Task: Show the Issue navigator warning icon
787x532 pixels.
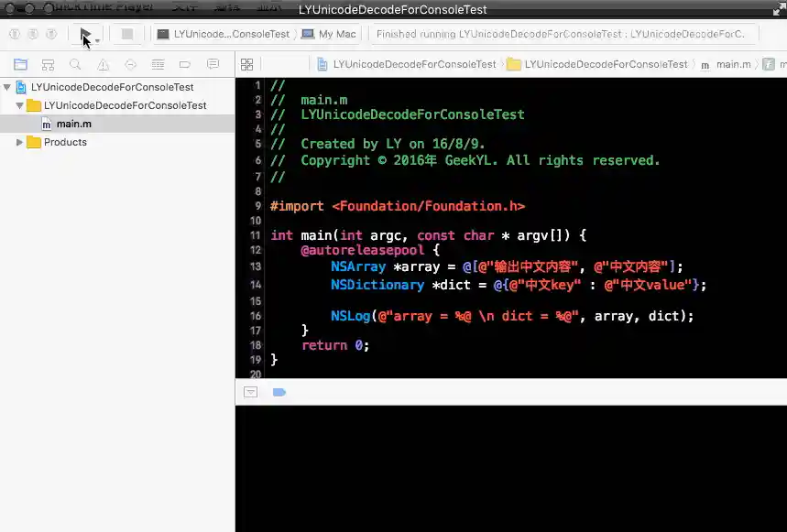Action: 103,65
